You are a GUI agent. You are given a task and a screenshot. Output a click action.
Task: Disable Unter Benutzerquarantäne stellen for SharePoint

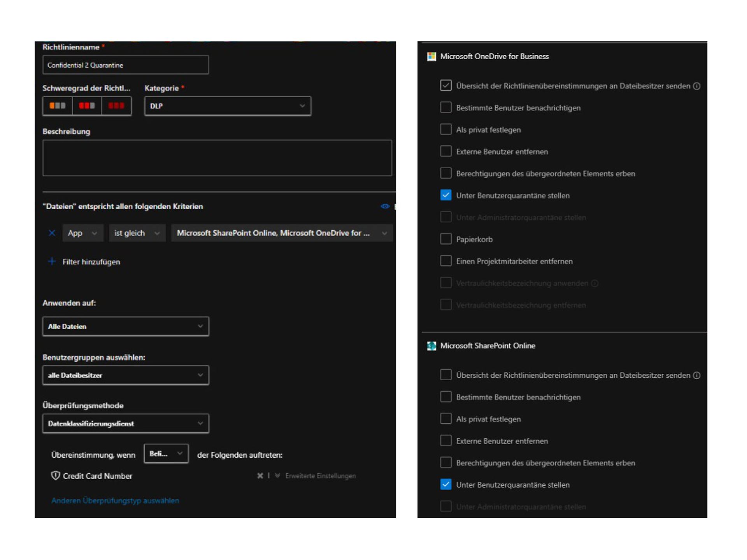pos(445,485)
